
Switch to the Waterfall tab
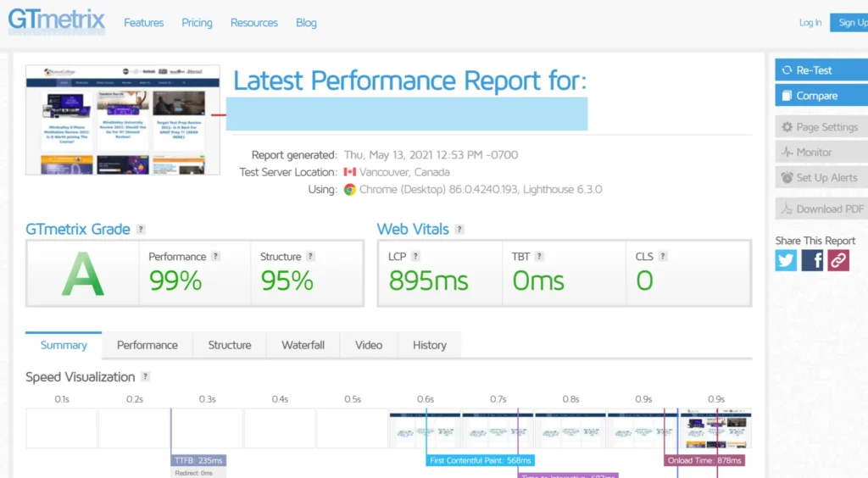tap(303, 345)
